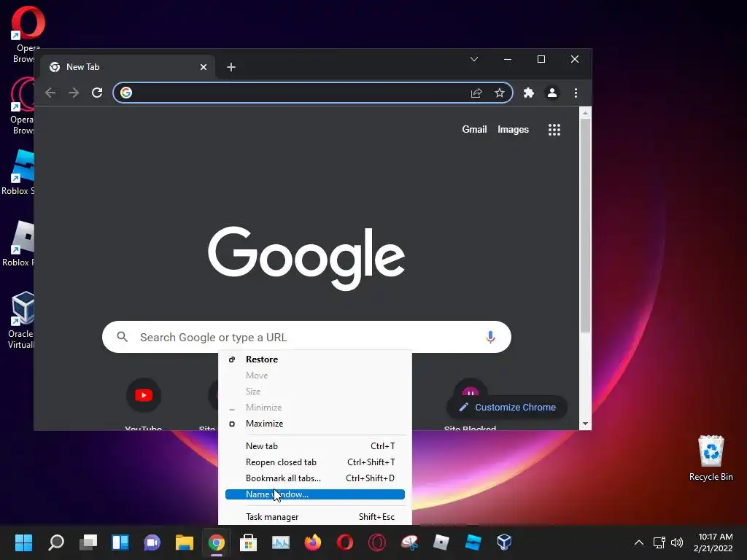Image resolution: width=747 pixels, height=560 pixels.
Task: Click the scrollbar up arrow
Action: 585,113
